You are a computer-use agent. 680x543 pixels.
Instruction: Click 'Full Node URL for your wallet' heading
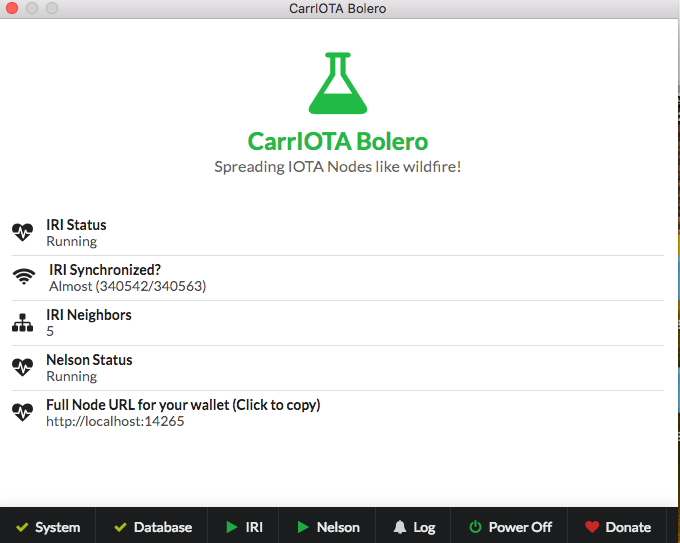(183, 405)
